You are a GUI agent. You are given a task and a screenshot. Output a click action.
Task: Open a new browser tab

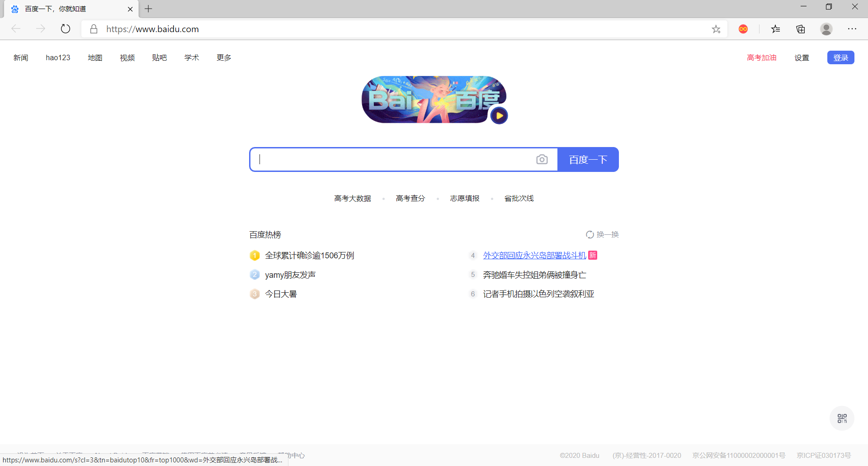[x=148, y=9]
